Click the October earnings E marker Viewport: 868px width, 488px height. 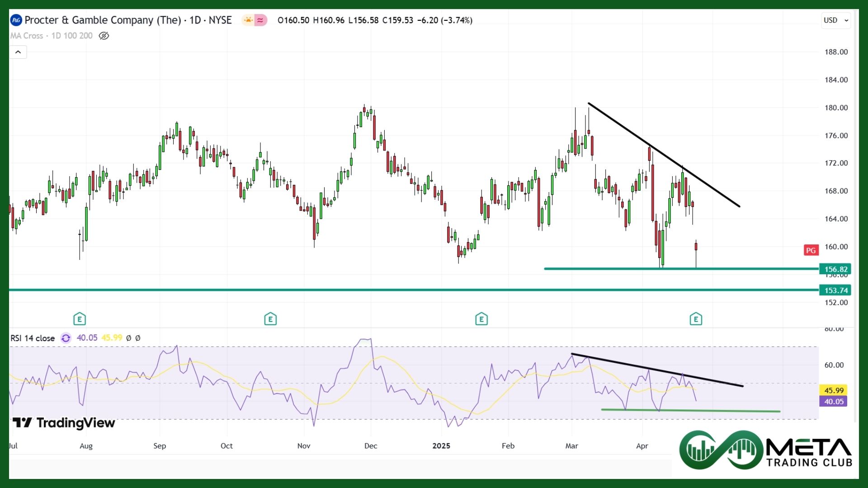[270, 319]
